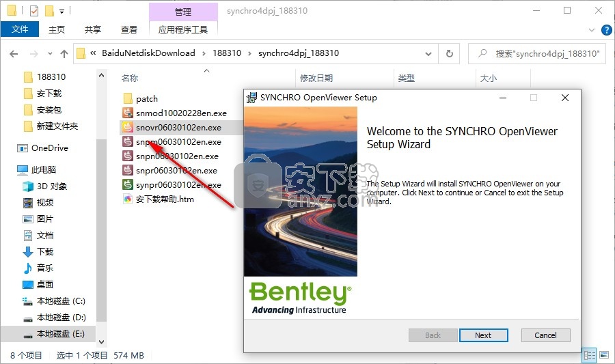Screen dimensions: 615x364
Task: Click Next in Setup Wizard
Action: pyautogui.click(x=483, y=335)
